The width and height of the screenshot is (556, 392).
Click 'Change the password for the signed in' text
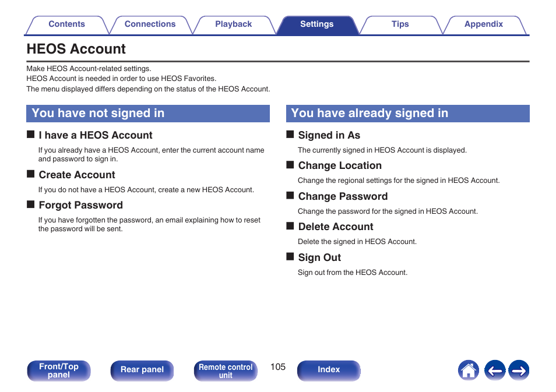[388, 211]
